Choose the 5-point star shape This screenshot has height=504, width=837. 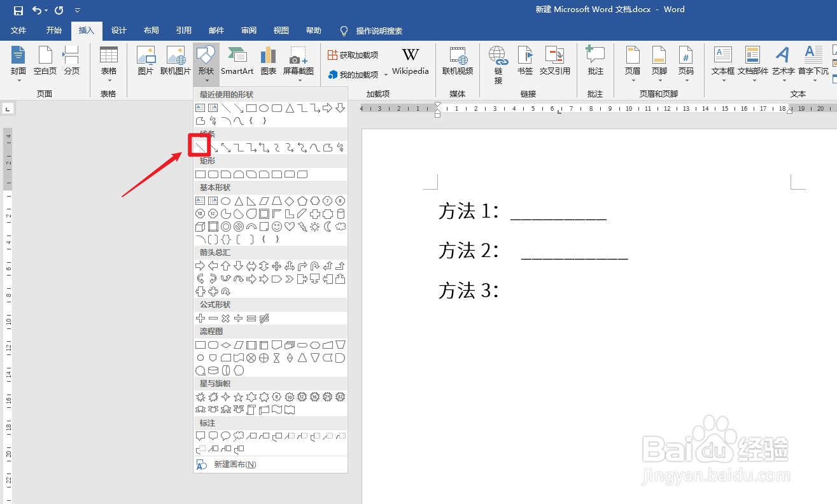tap(239, 397)
